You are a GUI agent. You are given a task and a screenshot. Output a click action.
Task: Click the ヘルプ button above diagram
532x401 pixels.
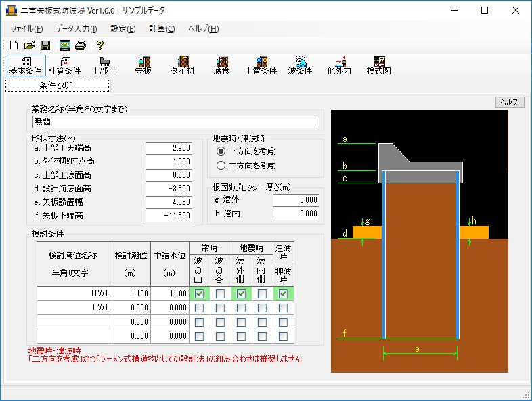[x=510, y=101]
